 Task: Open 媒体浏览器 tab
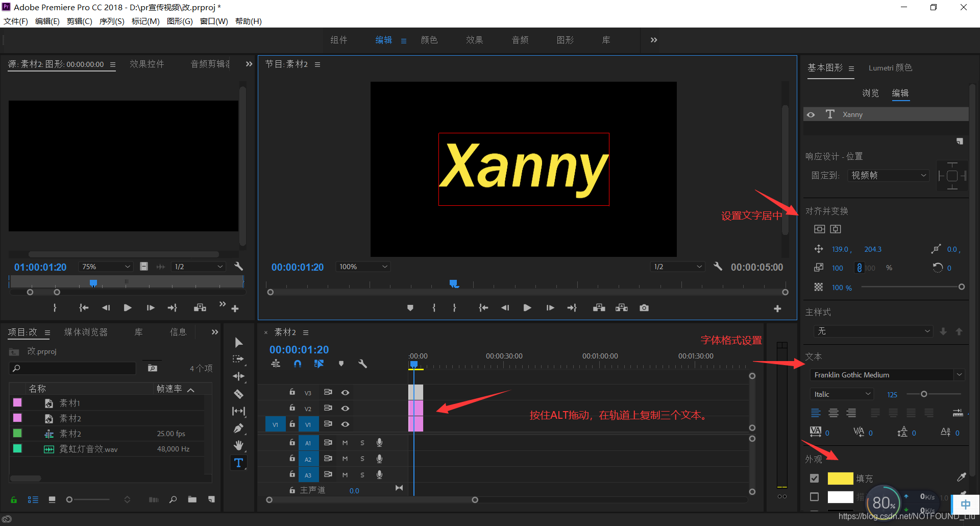(86, 332)
